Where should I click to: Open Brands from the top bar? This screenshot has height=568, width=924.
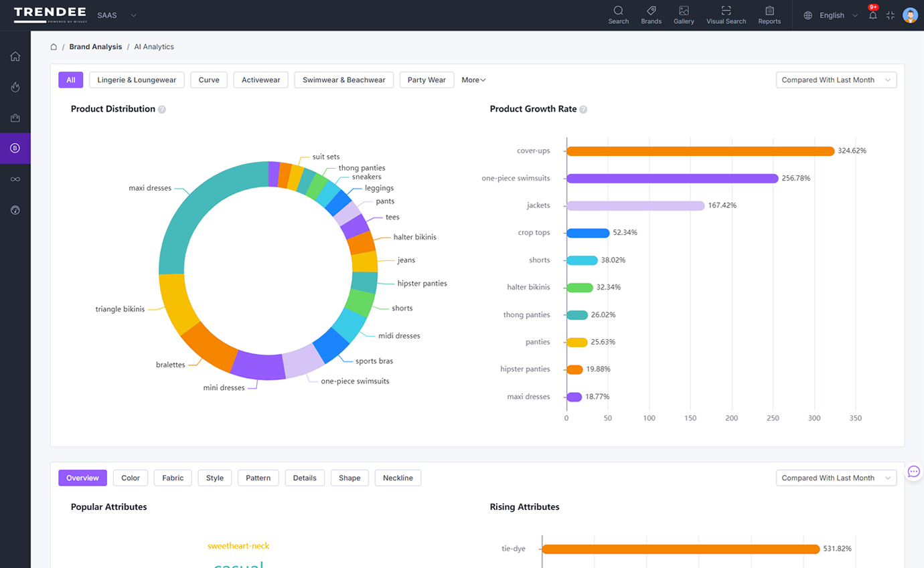[651, 15]
